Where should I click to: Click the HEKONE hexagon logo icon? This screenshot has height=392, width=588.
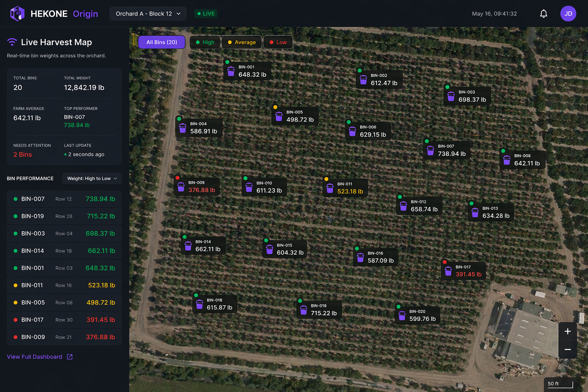pos(17,14)
